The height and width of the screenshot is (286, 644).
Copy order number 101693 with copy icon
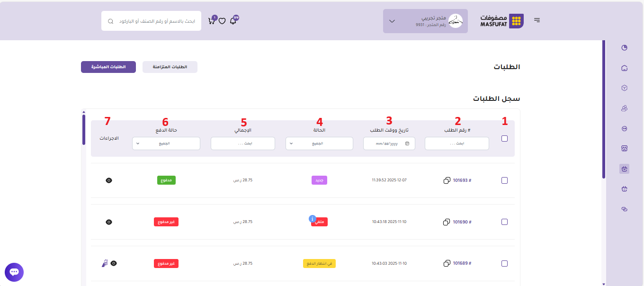pyautogui.click(x=447, y=180)
